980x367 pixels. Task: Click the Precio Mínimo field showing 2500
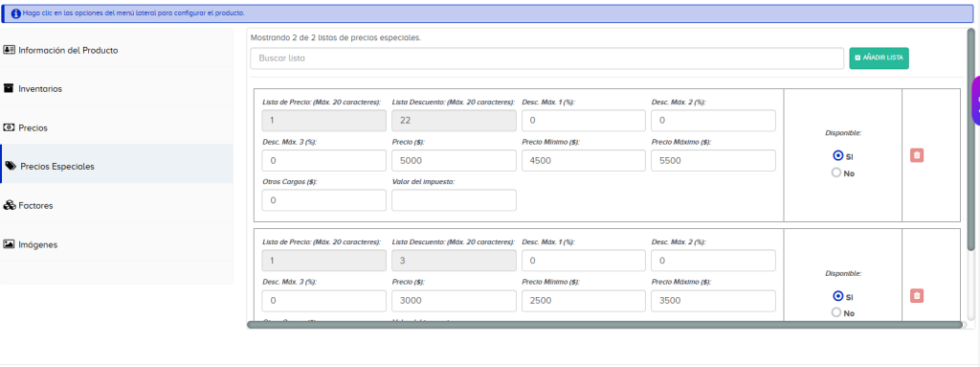(x=584, y=301)
